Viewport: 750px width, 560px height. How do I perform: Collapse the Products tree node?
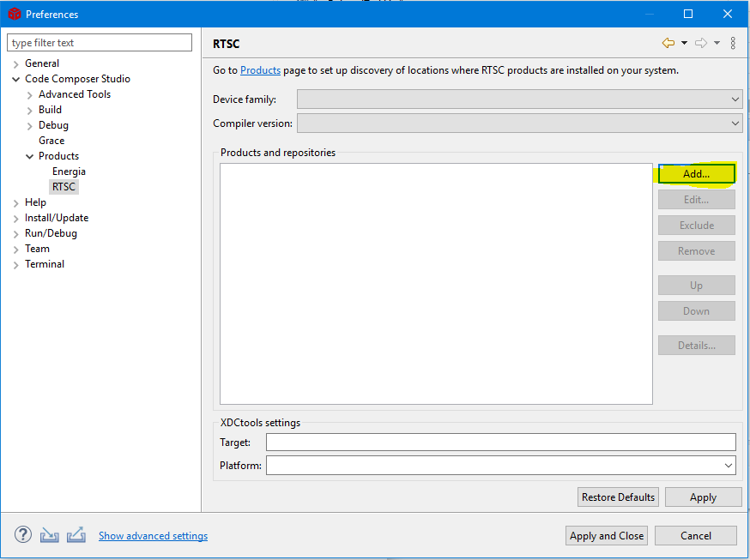pyautogui.click(x=30, y=156)
